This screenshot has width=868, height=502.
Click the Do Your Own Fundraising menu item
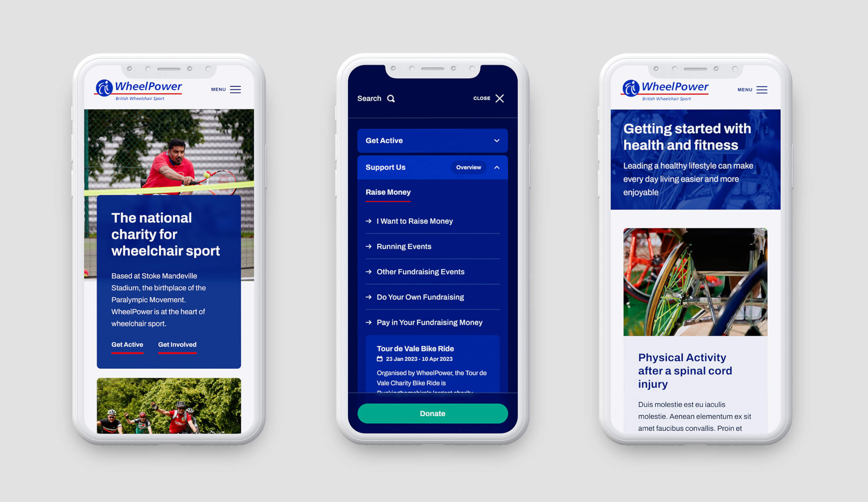coord(420,297)
